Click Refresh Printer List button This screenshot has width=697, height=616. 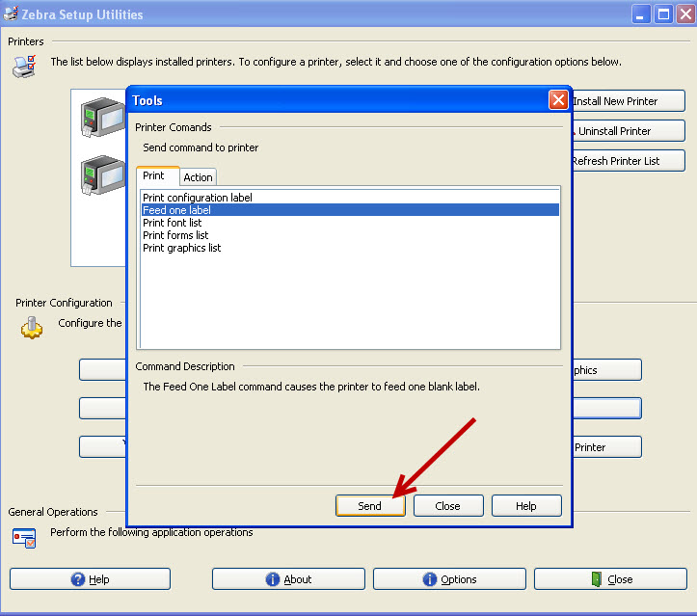[627, 161]
